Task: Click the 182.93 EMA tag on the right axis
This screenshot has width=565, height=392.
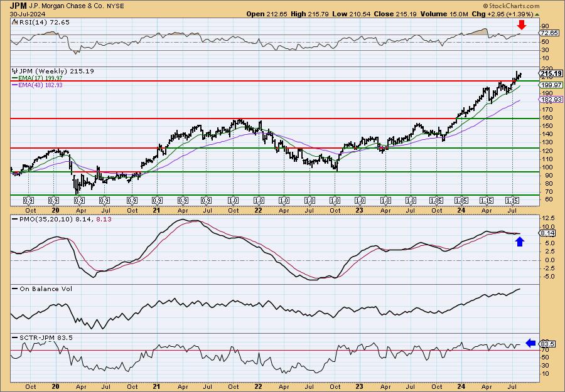Action: tap(552, 99)
